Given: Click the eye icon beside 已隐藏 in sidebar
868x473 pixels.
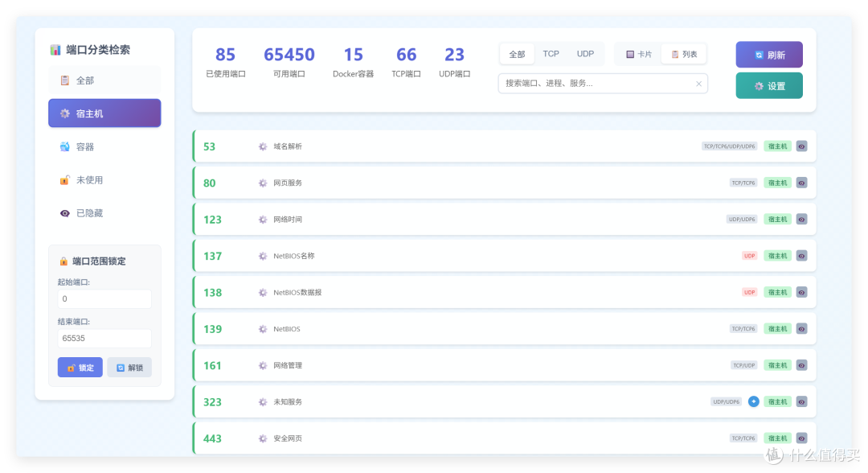Looking at the screenshot, I should [x=65, y=212].
